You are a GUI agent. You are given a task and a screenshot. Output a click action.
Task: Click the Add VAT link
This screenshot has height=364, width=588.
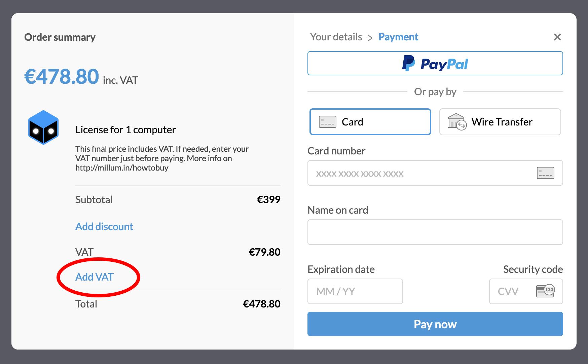(95, 277)
